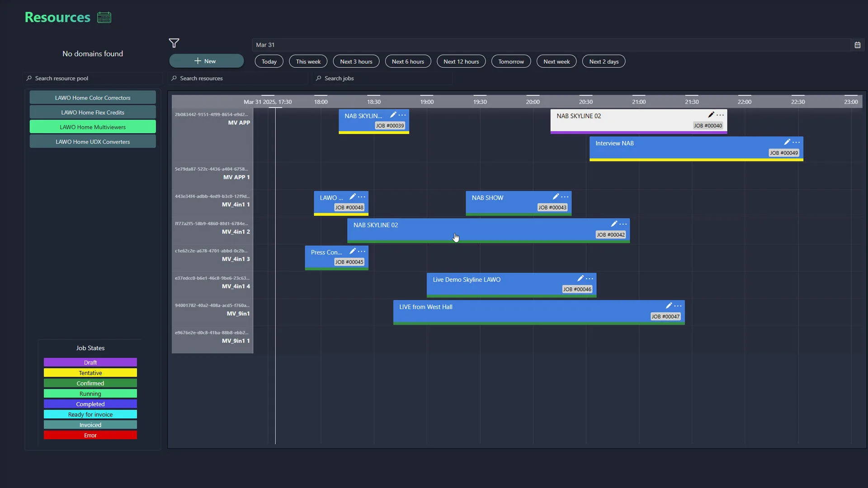Select LAWO Home UDX Converters pool
This screenshot has width=868, height=488.
[x=93, y=142]
